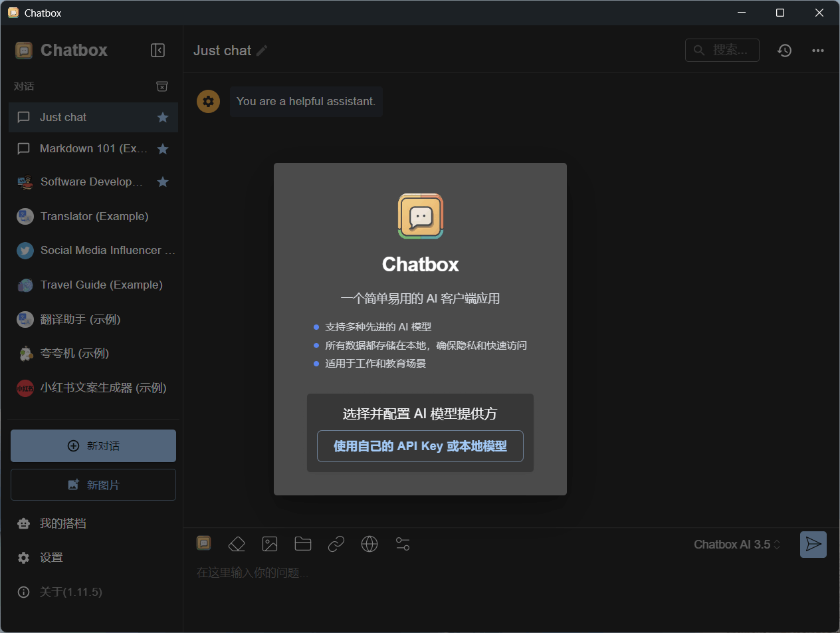Open the 设置 settings menu item
This screenshot has width=840, height=633.
[51, 558]
